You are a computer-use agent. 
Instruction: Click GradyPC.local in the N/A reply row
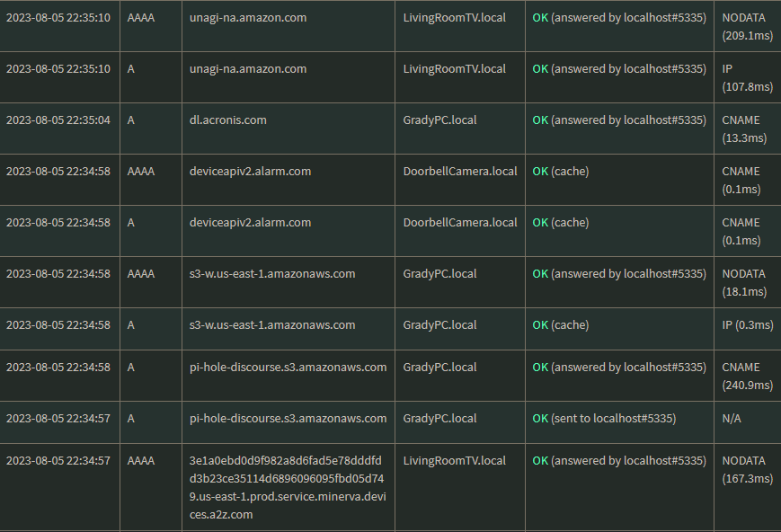[x=439, y=419]
